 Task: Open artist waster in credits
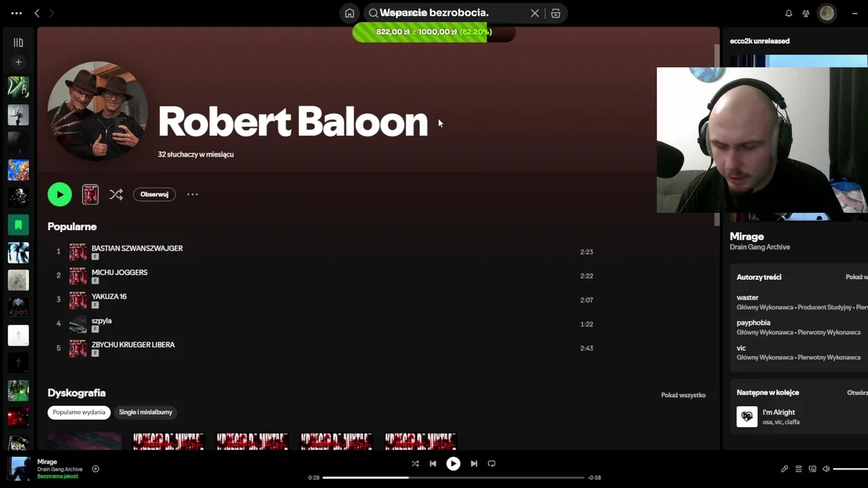747,298
